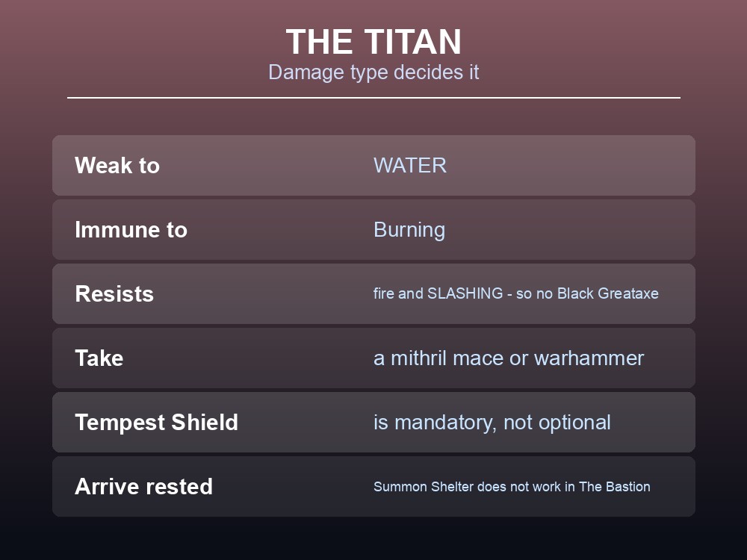Select the Tempest Shield row label

click(x=156, y=423)
